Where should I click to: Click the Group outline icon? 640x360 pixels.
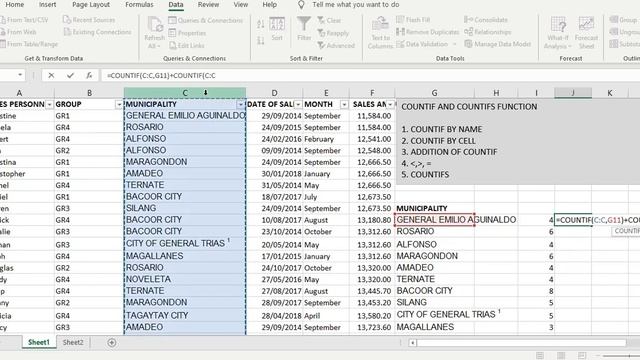coord(613,19)
